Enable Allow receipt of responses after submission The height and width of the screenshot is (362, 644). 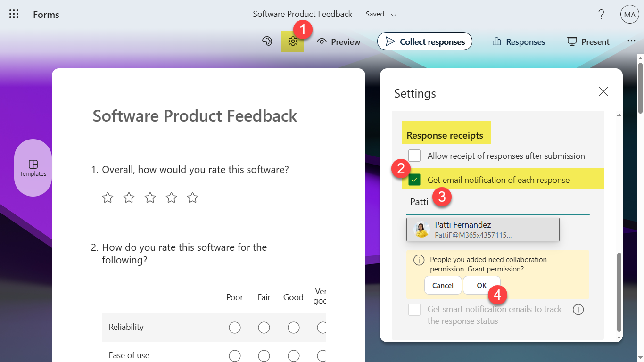[414, 156]
